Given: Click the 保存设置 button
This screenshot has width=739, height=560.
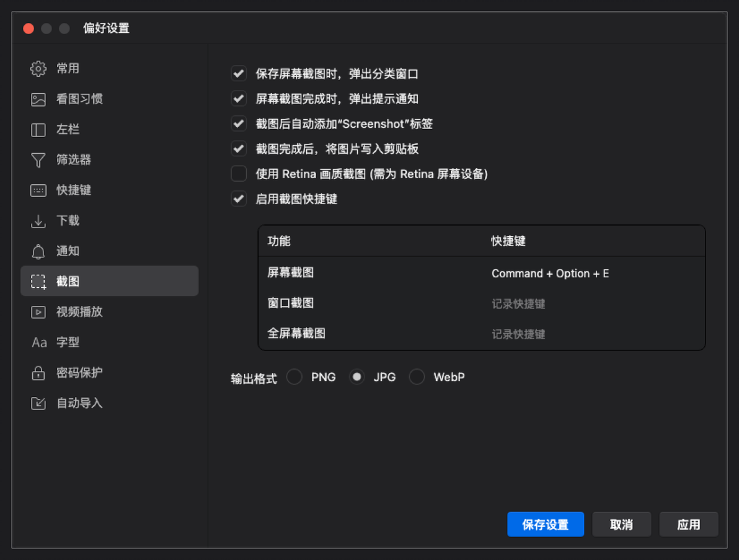Looking at the screenshot, I should [546, 524].
